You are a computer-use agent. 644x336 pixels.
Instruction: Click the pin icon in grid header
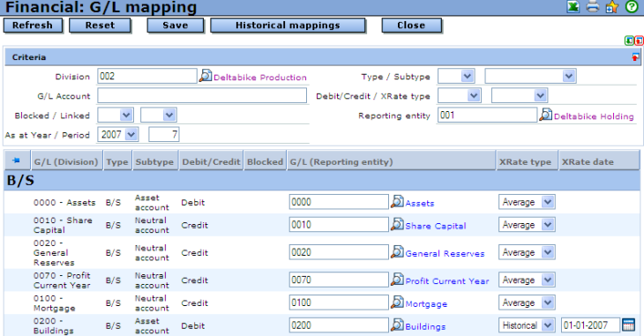(16, 161)
